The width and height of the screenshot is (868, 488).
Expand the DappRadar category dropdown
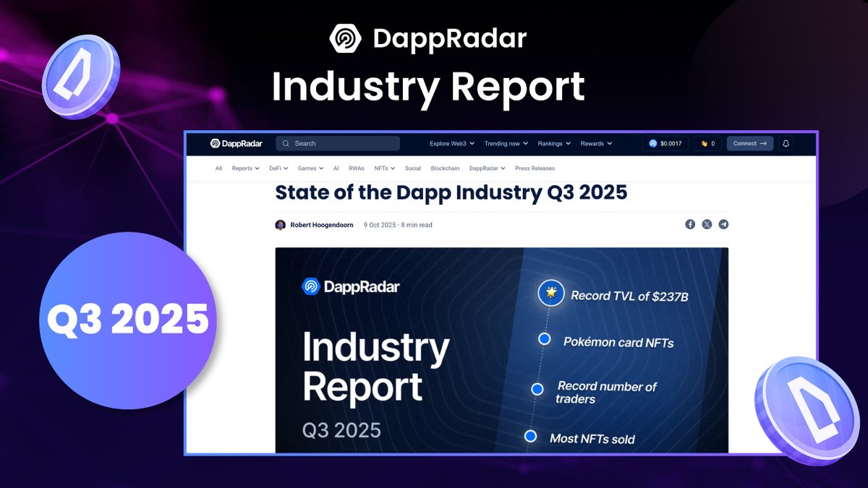(488, 168)
